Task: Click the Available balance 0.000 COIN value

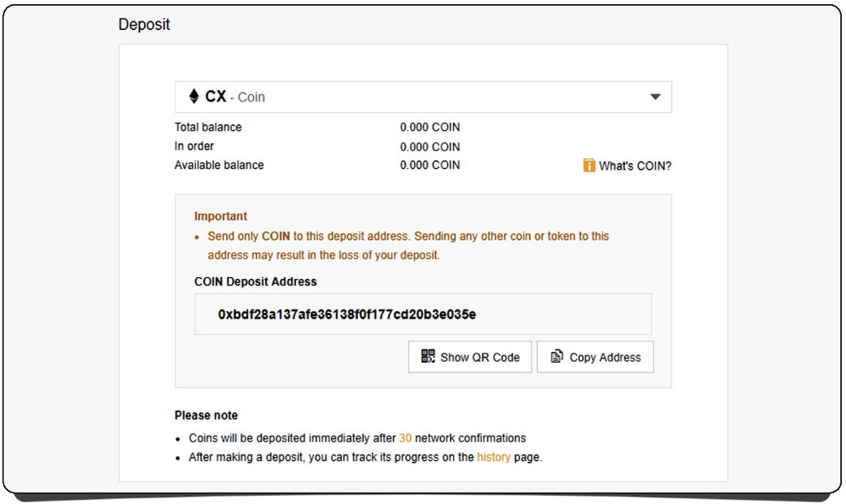Action: (x=430, y=165)
